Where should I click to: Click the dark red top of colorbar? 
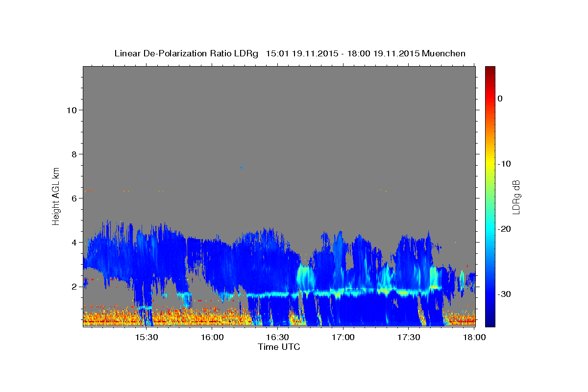tap(490, 70)
